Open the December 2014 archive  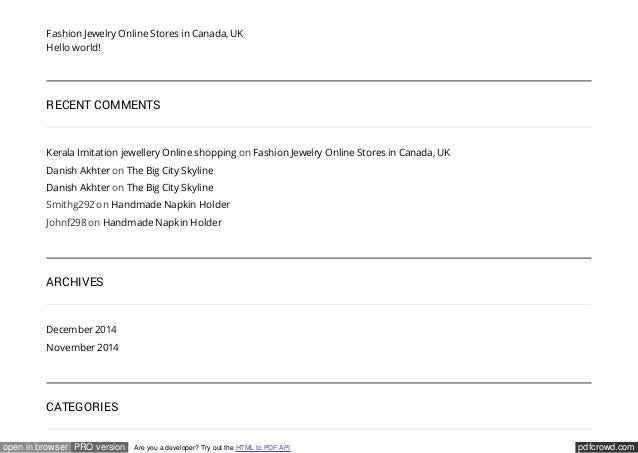81,329
